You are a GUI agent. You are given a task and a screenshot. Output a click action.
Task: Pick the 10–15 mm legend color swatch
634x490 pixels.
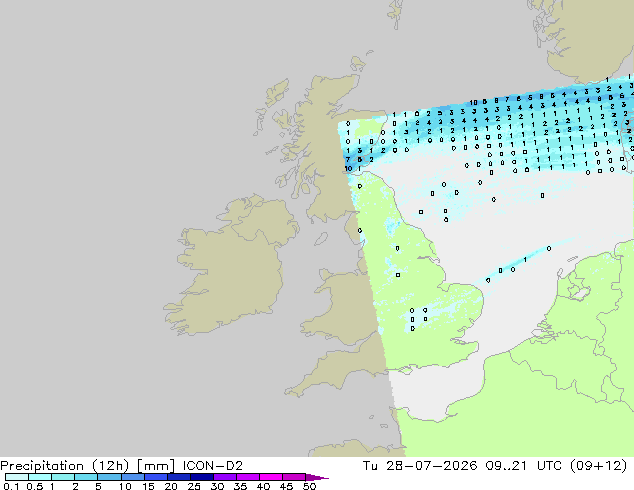tap(132, 477)
